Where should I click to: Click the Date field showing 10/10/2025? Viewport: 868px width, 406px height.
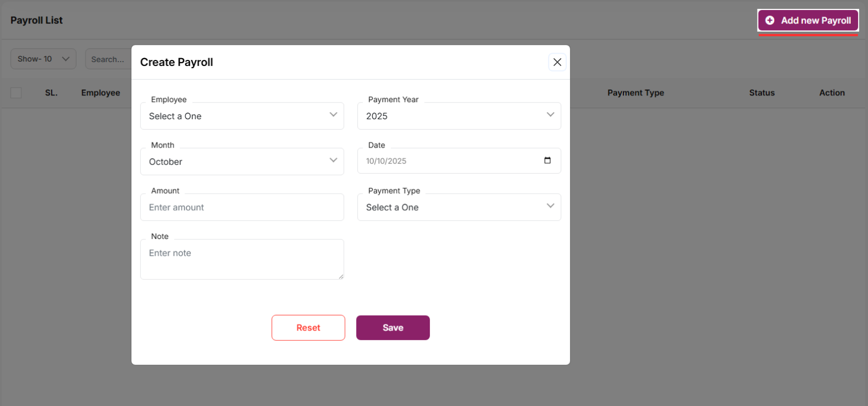(x=444, y=161)
